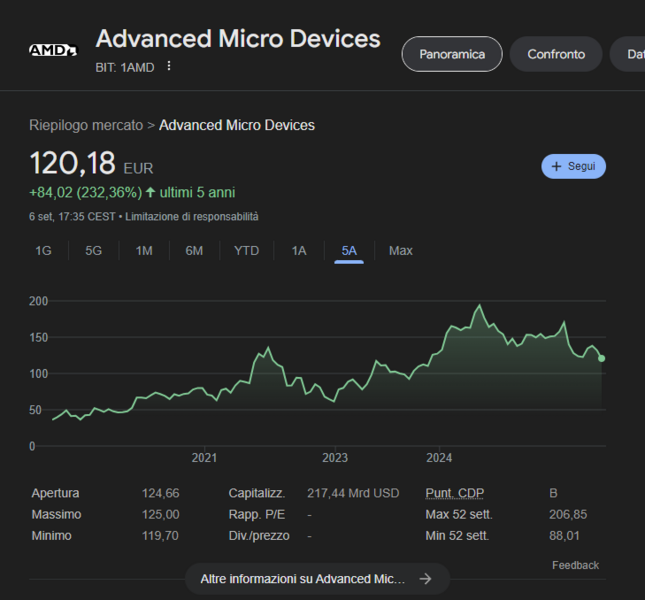This screenshot has width=645, height=600.
Task: Select the 1G time range
Action: [43, 251]
